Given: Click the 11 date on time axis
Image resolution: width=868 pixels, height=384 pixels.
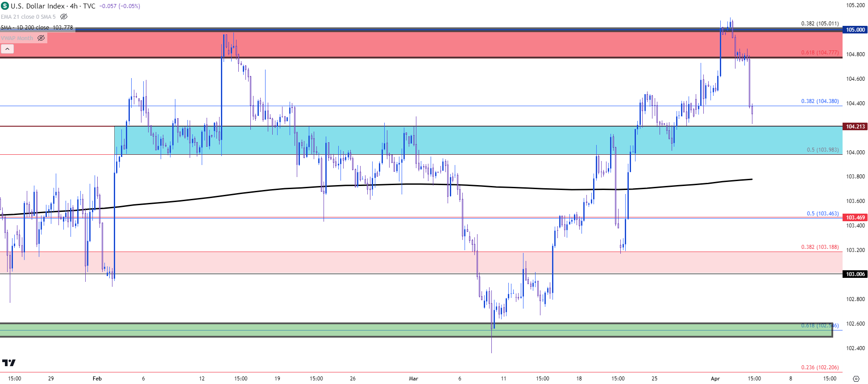Looking at the screenshot, I should point(503,379).
